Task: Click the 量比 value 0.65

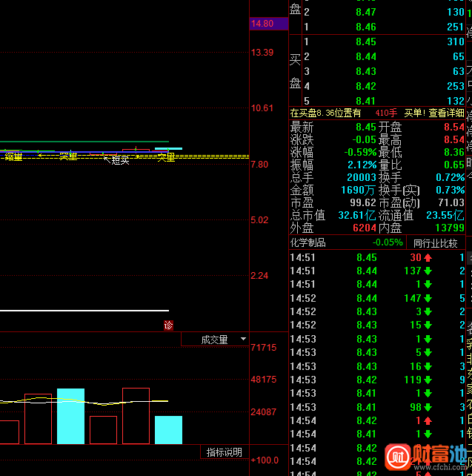Action: point(454,165)
